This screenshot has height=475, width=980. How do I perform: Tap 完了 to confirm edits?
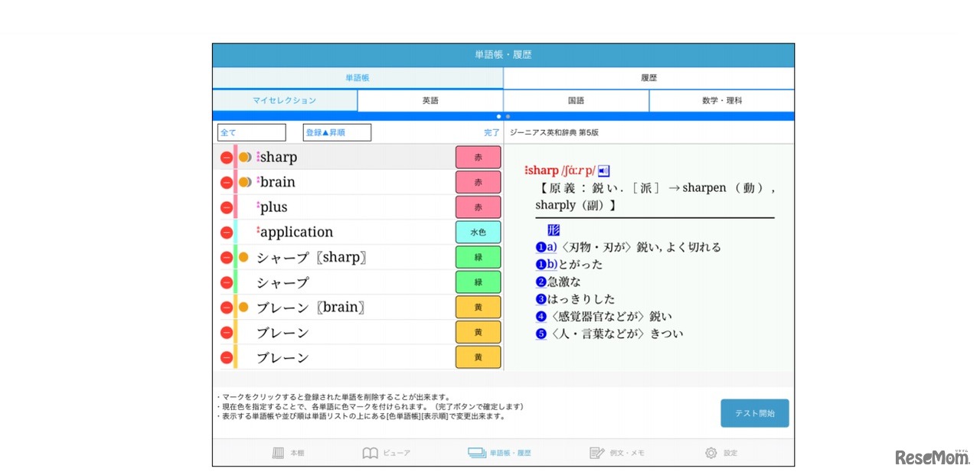click(x=492, y=132)
